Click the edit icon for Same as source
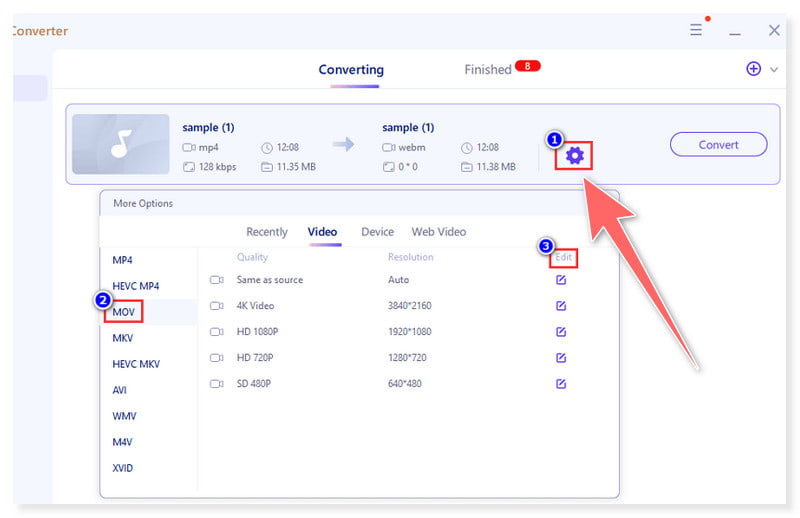 point(561,280)
